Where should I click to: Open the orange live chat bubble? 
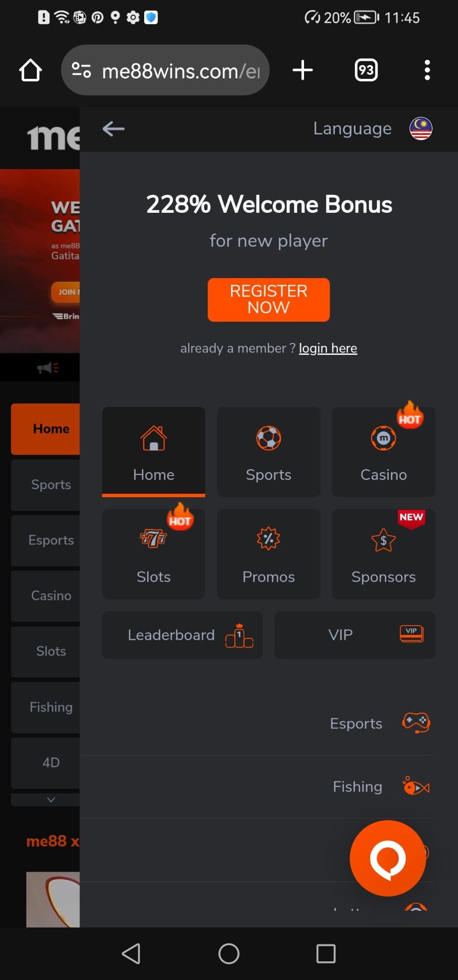[x=387, y=858]
